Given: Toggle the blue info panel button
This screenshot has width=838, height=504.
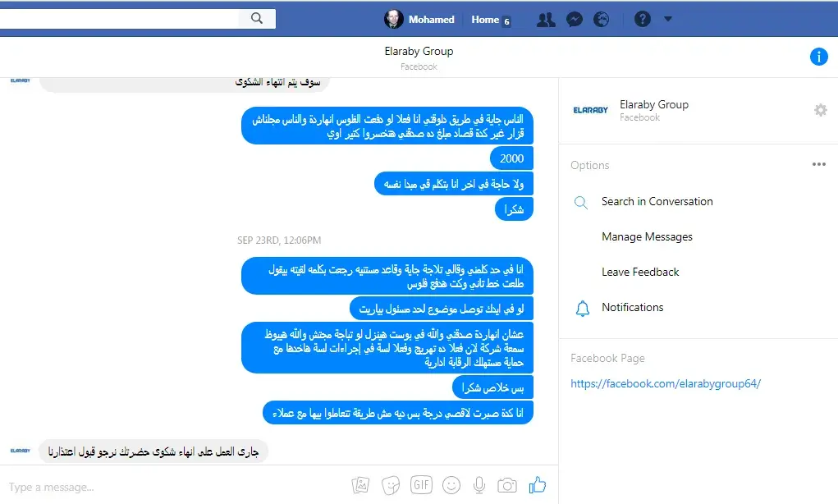Looking at the screenshot, I should [819, 56].
